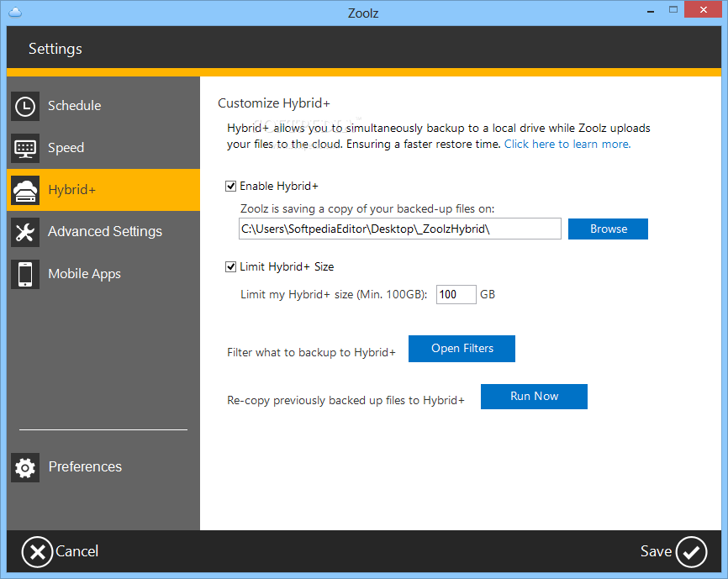This screenshot has height=579, width=728.
Task: Click the Cancel X circle icon
Action: (37, 552)
